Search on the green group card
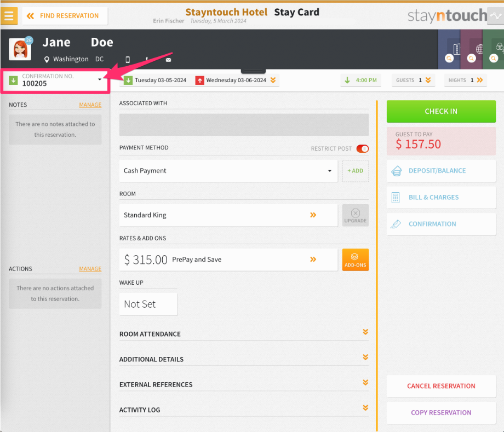This screenshot has height=432, width=504. point(494,58)
